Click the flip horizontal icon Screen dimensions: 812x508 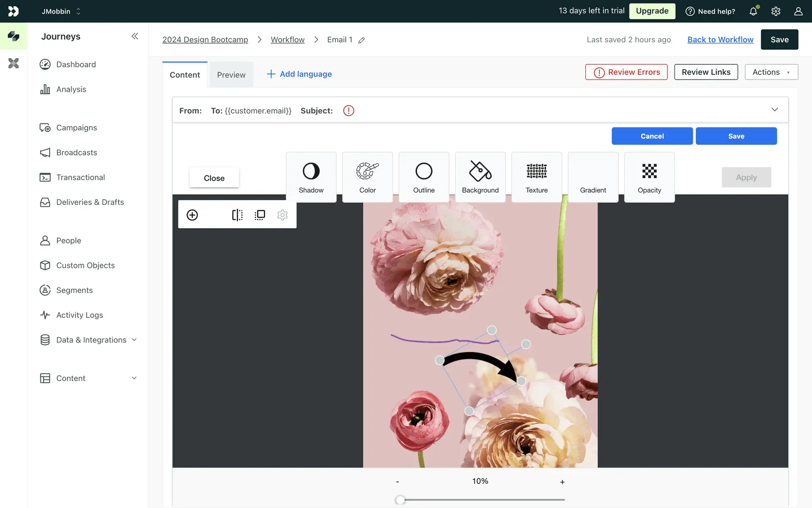[x=237, y=215]
